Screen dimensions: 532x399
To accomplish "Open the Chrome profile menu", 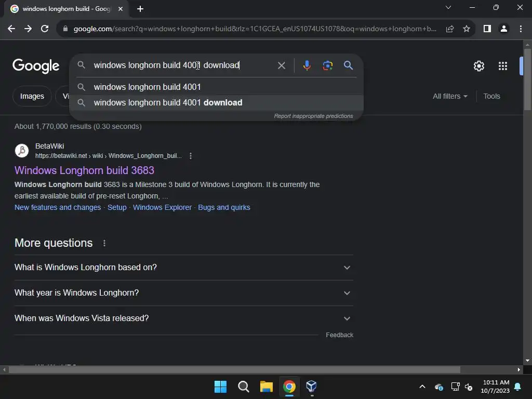I will [x=504, y=29].
